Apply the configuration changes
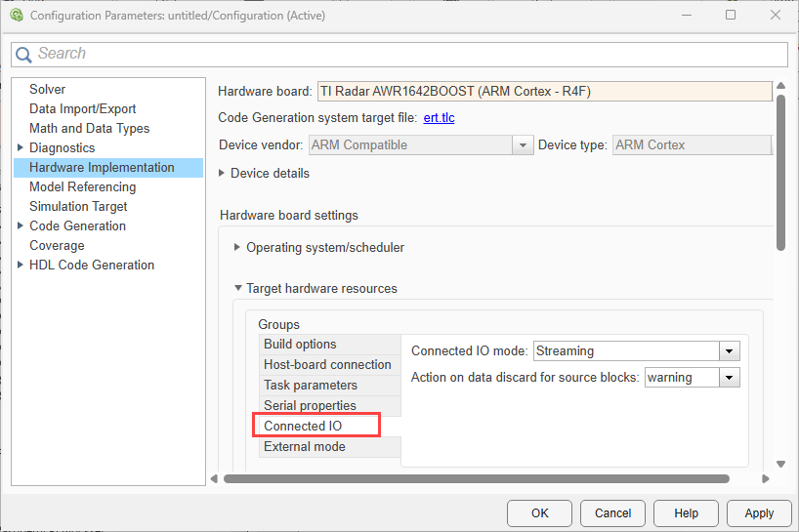The height and width of the screenshot is (532, 799). coord(759,513)
